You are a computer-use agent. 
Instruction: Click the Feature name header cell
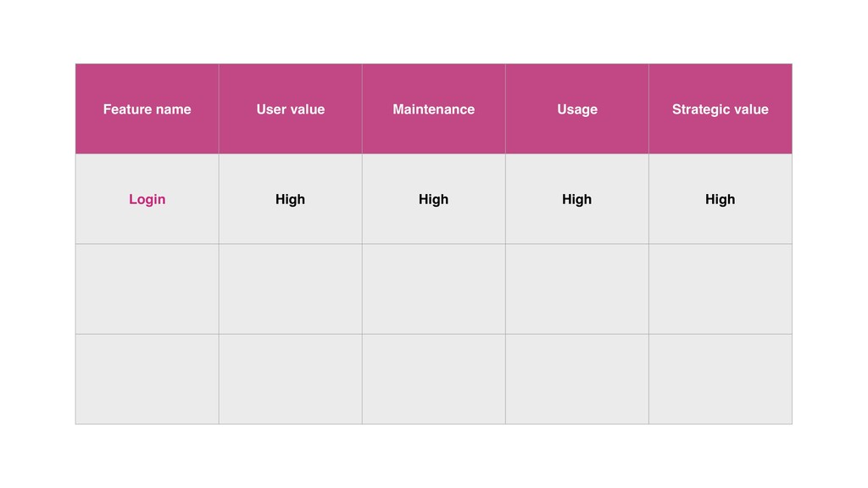click(147, 109)
